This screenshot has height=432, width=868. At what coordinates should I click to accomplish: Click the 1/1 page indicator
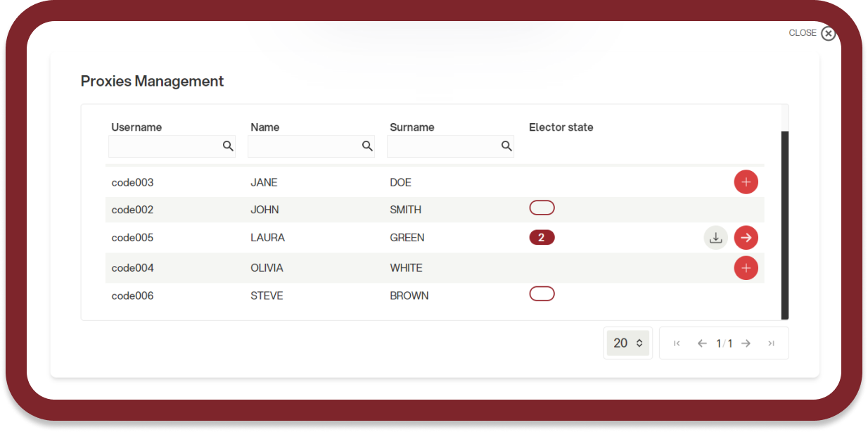pyautogui.click(x=725, y=343)
